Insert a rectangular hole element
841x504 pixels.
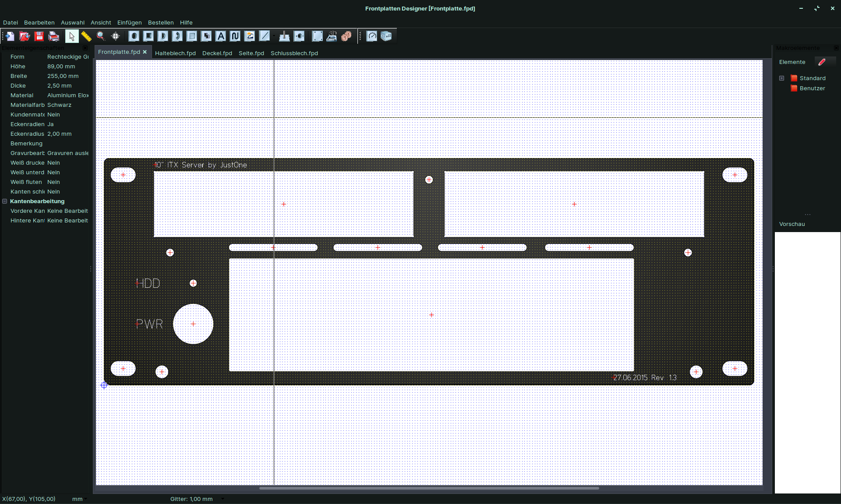coord(148,36)
